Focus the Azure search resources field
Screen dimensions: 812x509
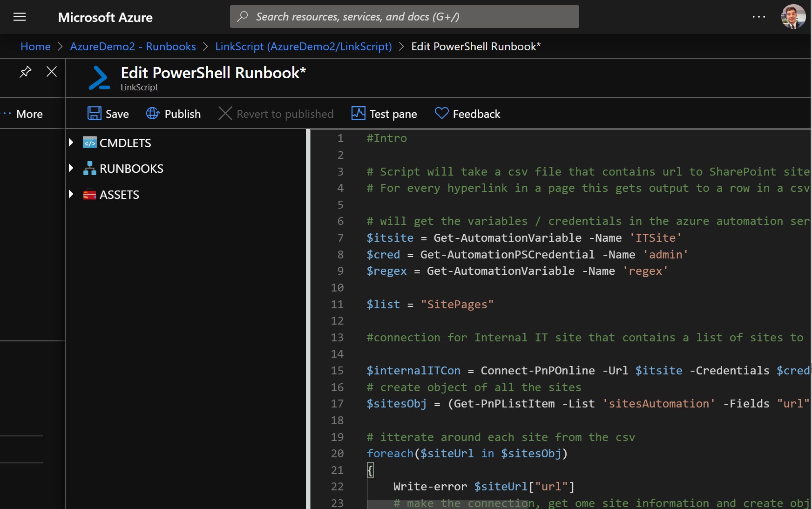[404, 17]
